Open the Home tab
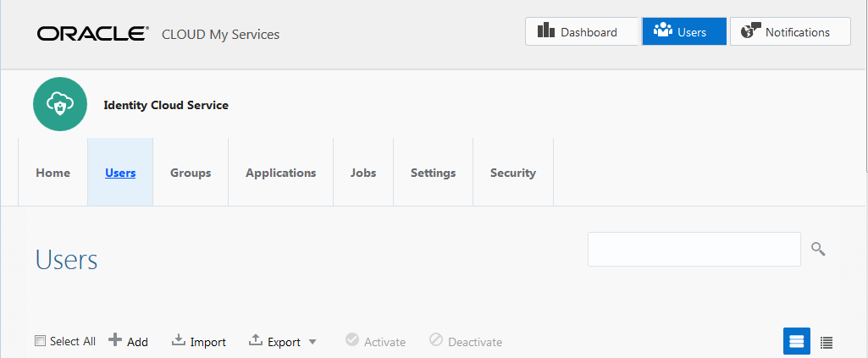868x358 pixels. click(53, 173)
